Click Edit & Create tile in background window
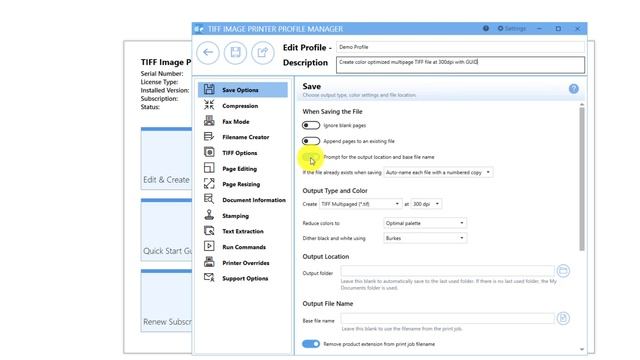The image size is (640, 360). (x=167, y=159)
